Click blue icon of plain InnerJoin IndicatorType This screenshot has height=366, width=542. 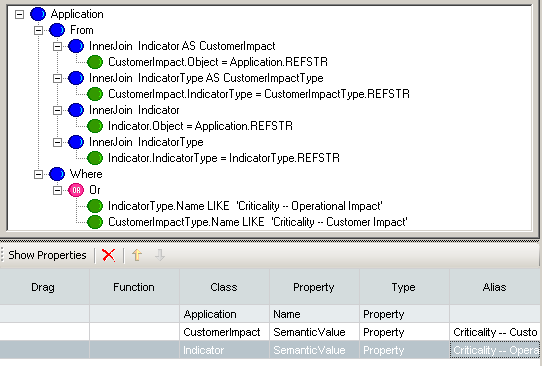click(x=76, y=142)
